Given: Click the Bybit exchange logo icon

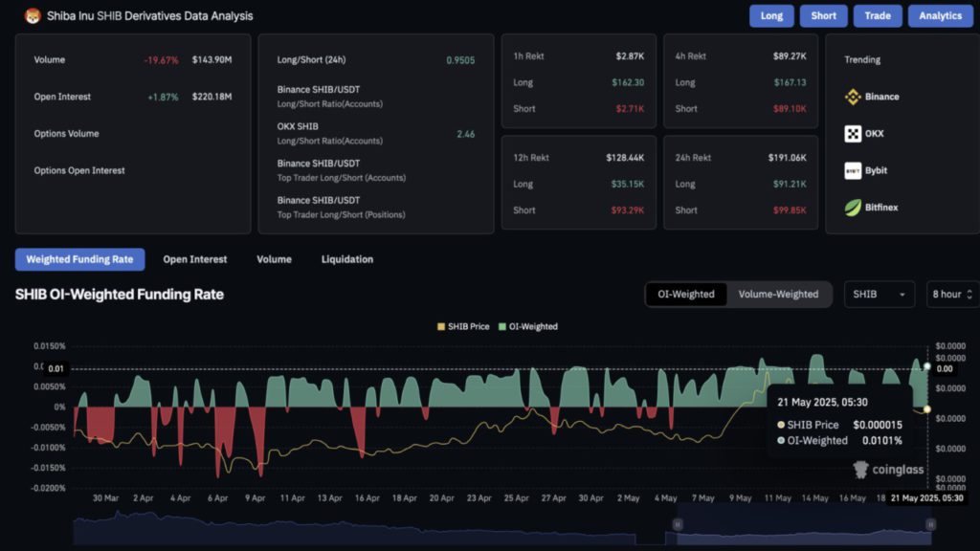Looking at the screenshot, I should 853,170.
